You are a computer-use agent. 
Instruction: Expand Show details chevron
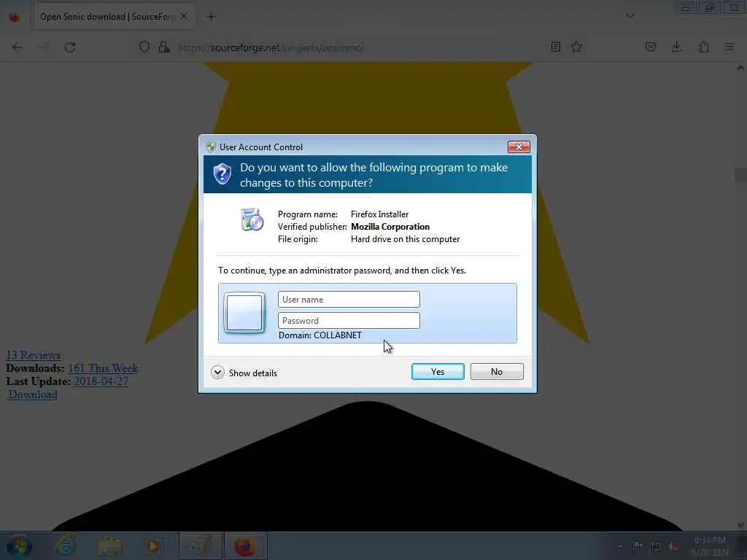point(217,373)
